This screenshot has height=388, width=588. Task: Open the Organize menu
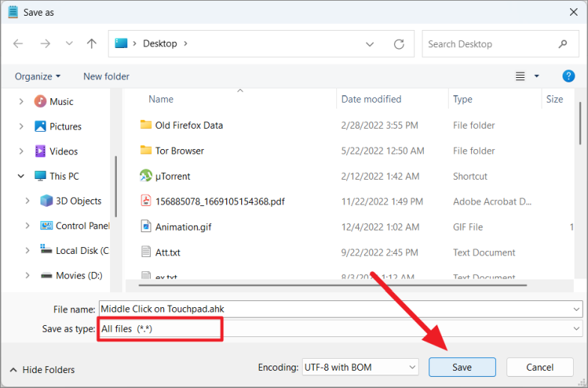(37, 76)
